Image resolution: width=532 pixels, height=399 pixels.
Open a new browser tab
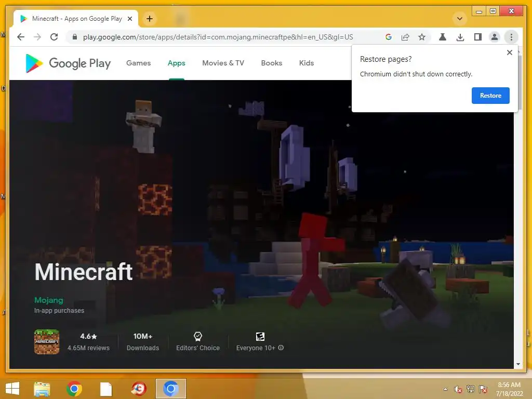click(150, 19)
